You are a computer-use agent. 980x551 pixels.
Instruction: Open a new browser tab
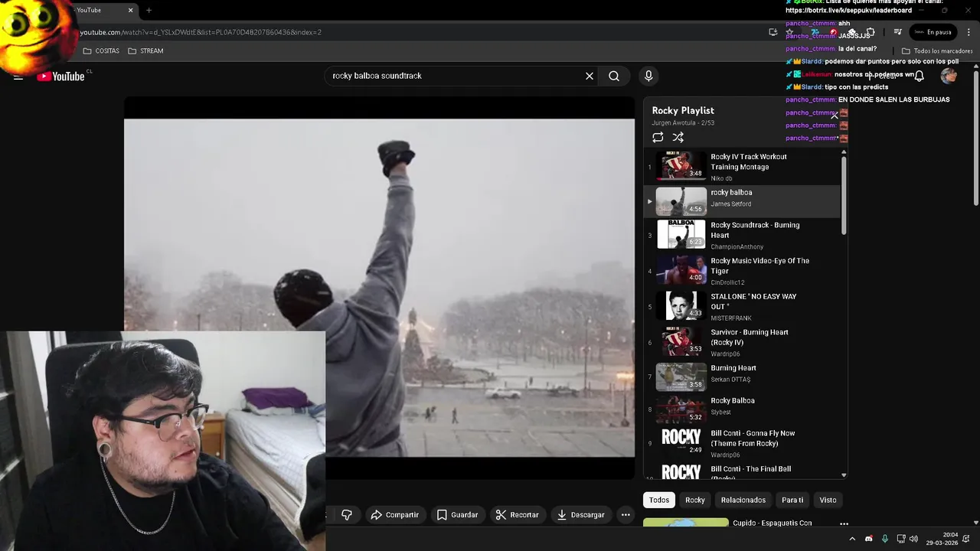click(149, 10)
